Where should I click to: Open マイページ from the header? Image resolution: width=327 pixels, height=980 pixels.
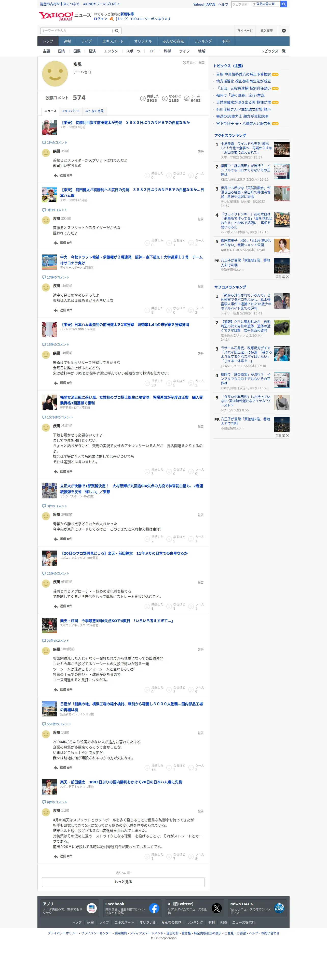(245, 31)
